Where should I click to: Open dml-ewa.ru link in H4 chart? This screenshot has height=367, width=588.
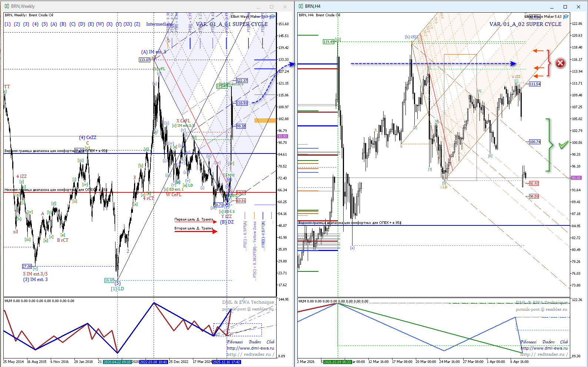point(544,348)
